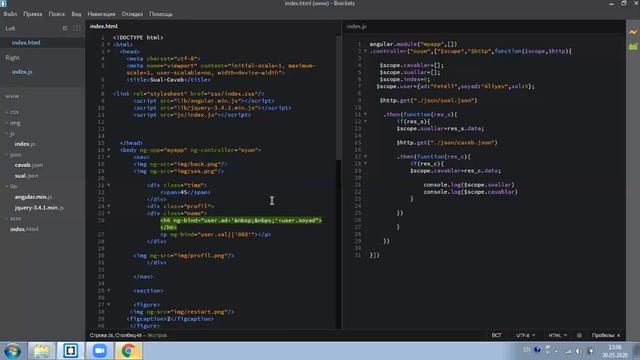This screenshot has height=360, width=640.
Task: Fold .then function at index.js line 11
Action: pyautogui.click(x=365, y=114)
